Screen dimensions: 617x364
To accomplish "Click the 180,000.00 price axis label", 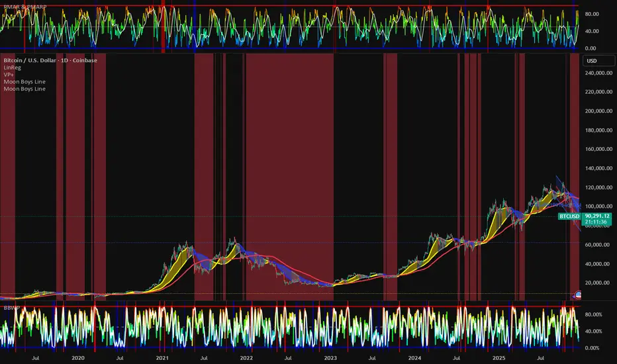I will (x=598, y=130).
